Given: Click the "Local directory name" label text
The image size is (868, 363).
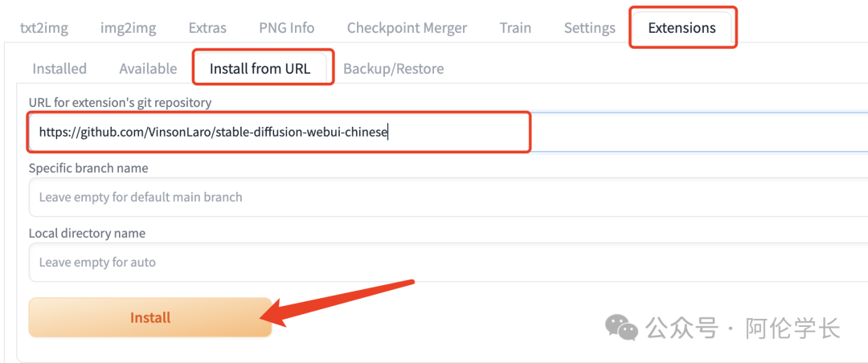Looking at the screenshot, I should pos(87,233).
